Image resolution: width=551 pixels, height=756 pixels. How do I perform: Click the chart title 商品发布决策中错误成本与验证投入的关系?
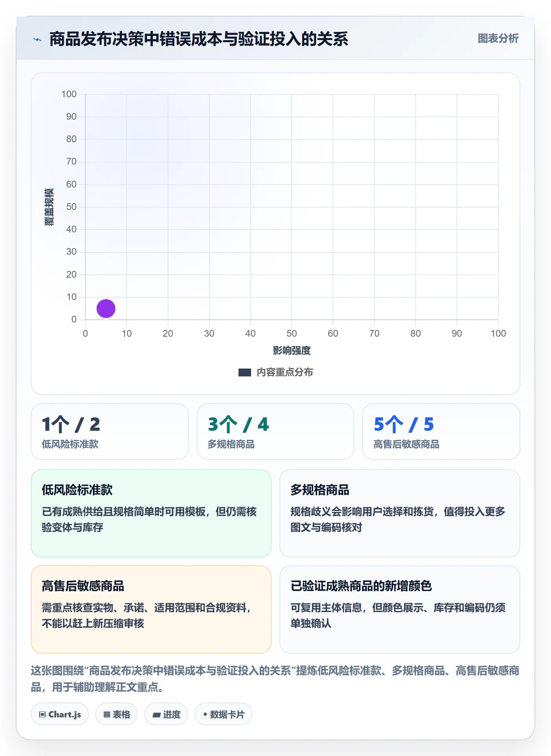199,39
